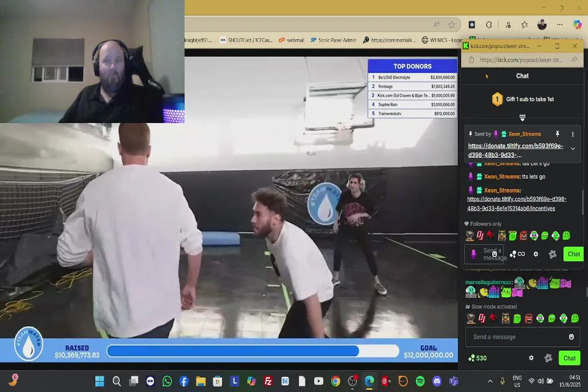Add page to favorites with star icon
Viewport: 588px width, 392px height.
[451, 24]
